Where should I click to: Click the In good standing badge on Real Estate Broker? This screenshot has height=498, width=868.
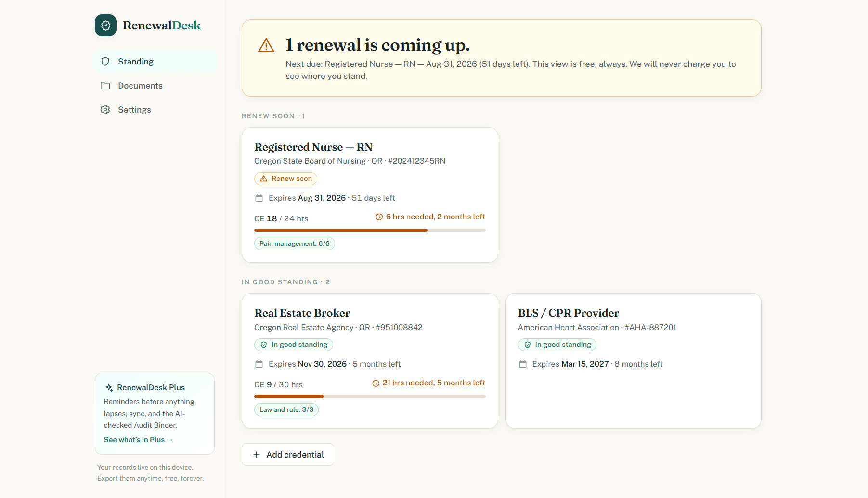tap(294, 345)
